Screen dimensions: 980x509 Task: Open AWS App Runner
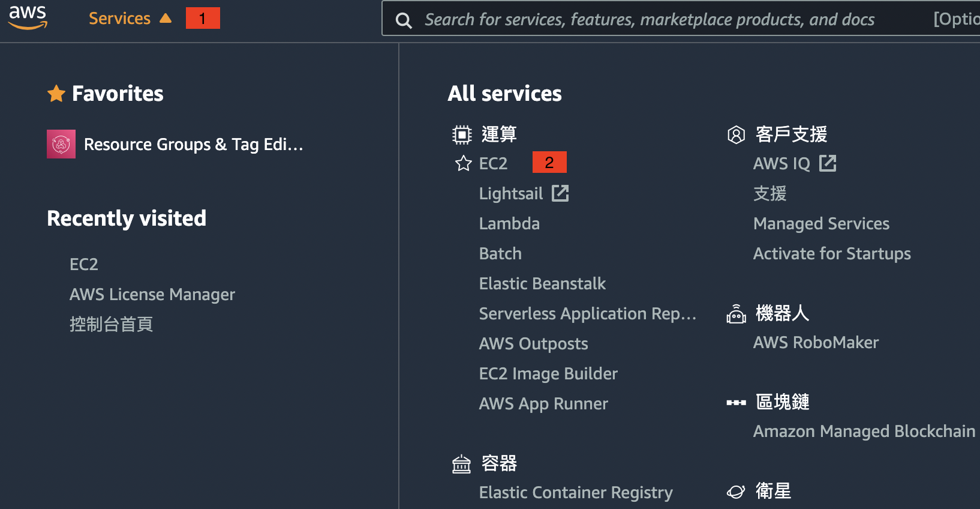[x=543, y=403]
